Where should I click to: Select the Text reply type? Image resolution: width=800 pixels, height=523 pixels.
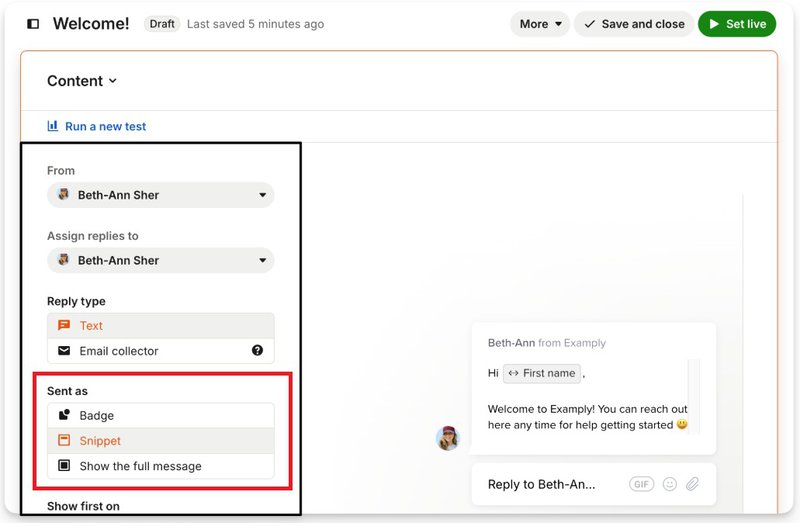click(161, 326)
